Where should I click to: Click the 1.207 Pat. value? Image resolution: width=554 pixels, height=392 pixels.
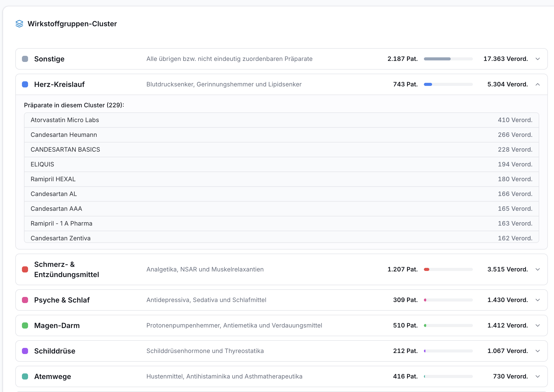[x=402, y=269]
